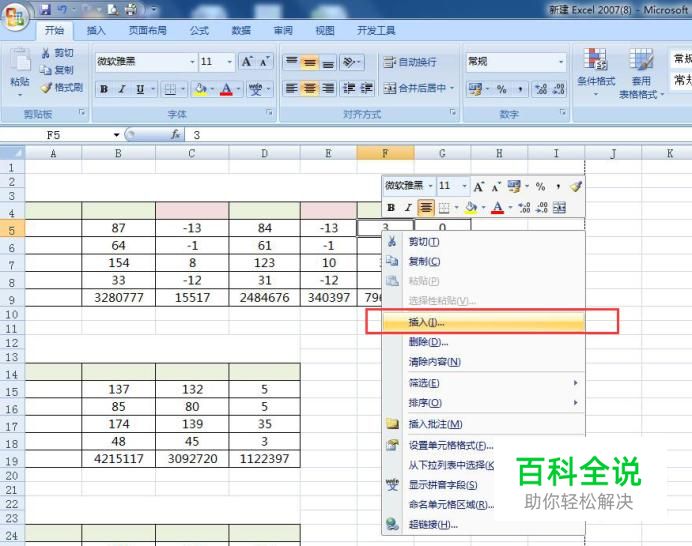692x546 pixels.
Task: Click Merge and Center (合并后居中) button
Action: [x=415, y=88]
